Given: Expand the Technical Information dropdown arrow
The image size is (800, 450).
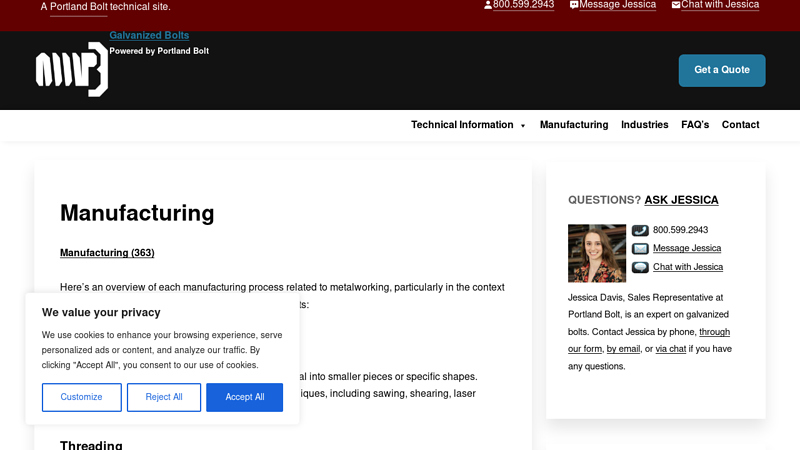Looking at the screenshot, I should pyautogui.click(x=522, y=126).
